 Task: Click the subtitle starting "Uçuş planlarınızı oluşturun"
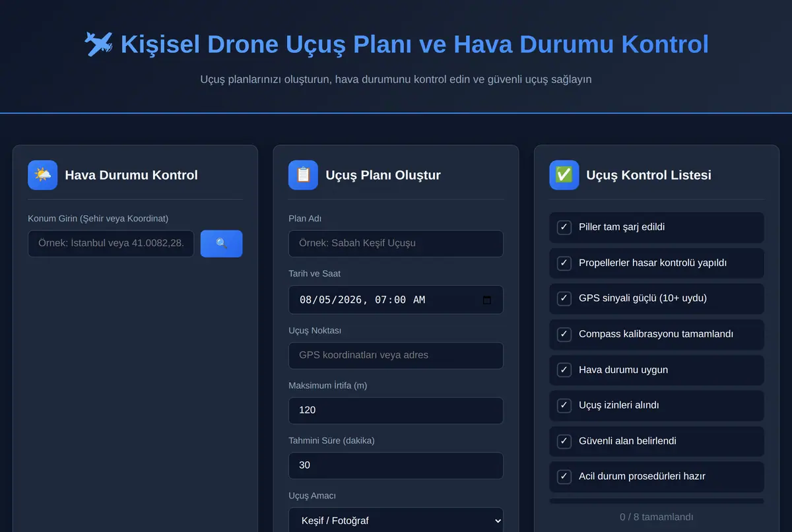click(396, 79)
